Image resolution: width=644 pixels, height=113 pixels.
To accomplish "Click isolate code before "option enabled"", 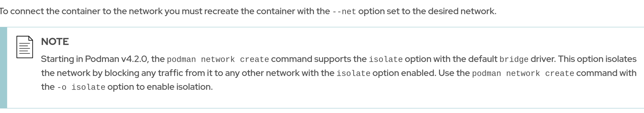I will (x=353, y=73).
